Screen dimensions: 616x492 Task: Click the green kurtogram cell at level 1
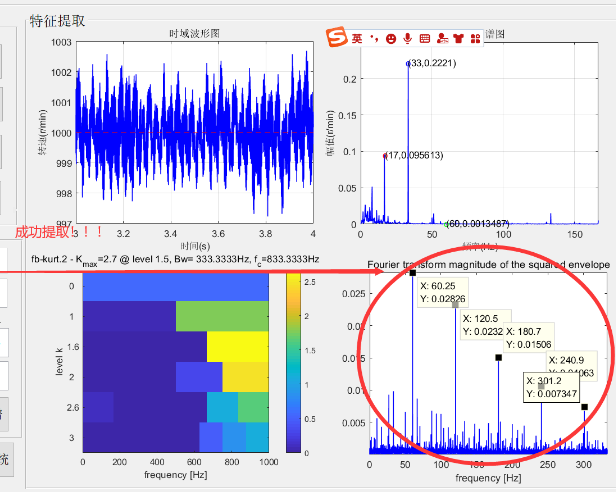pyautogui.click(x=222, y=316)
